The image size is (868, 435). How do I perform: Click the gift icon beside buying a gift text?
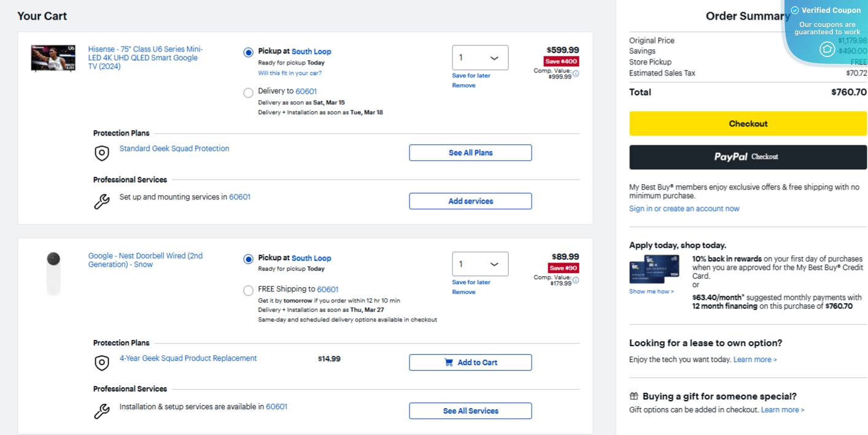pyautogui.click(x=633, y=396)
